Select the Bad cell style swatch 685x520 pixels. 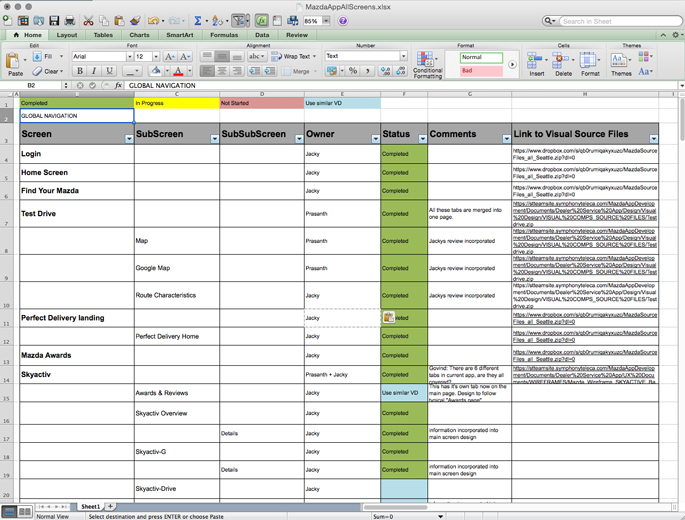pyautogui.click(x=481, y=71)
